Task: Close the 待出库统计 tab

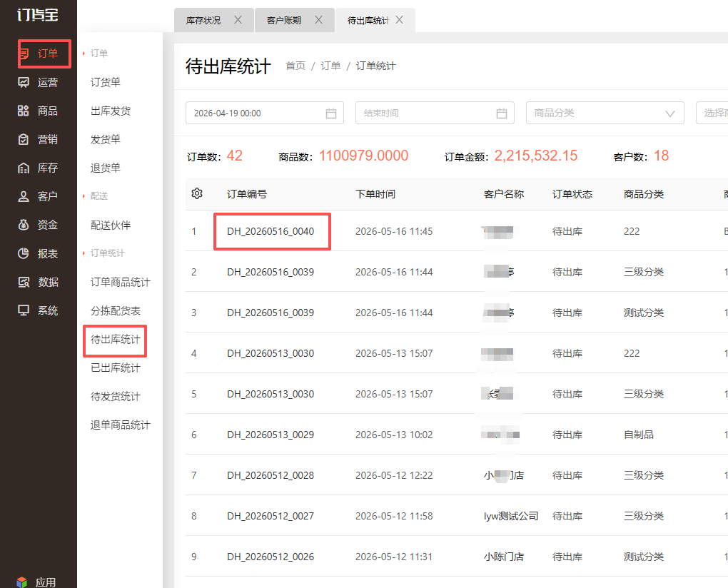Action: point(399,20)
